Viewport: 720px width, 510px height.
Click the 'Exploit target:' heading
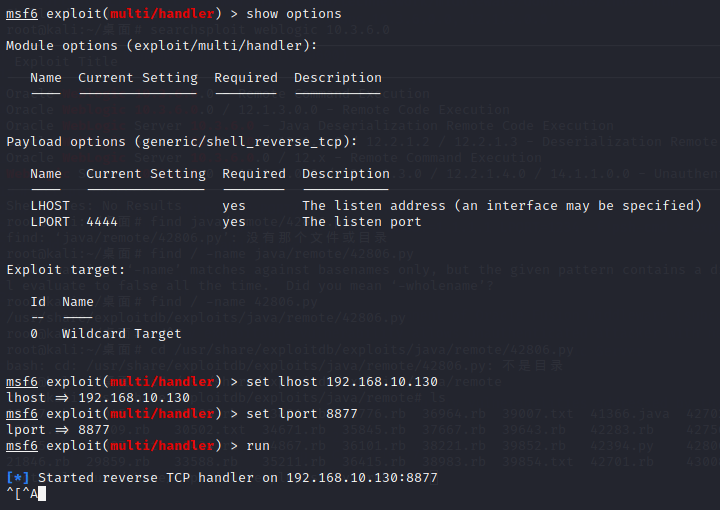point(66,270)
